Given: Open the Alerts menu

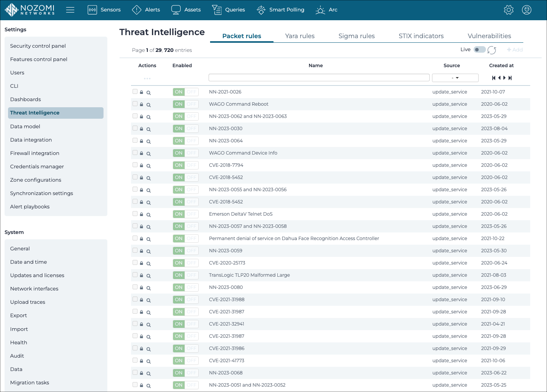Looking at the screenshot, I should [x=146, y=10].
